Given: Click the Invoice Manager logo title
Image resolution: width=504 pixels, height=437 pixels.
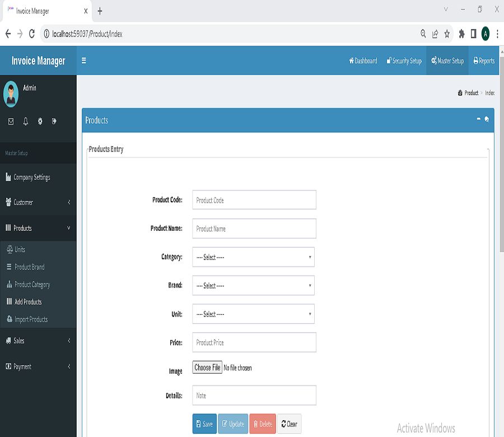Looking at the screenshot, I should click(38, 61).
